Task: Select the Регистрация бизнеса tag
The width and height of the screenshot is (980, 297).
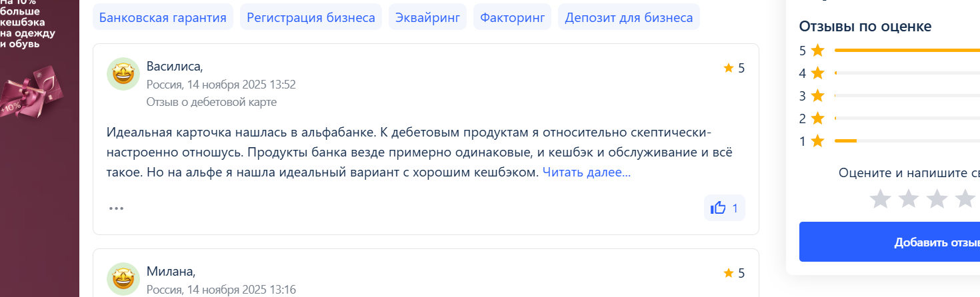Action: (x=311, y=17)
